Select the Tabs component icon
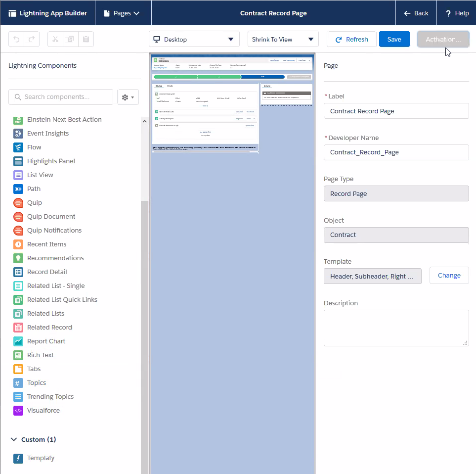Viewport: 476px width, 474px height. click(18, 369)
